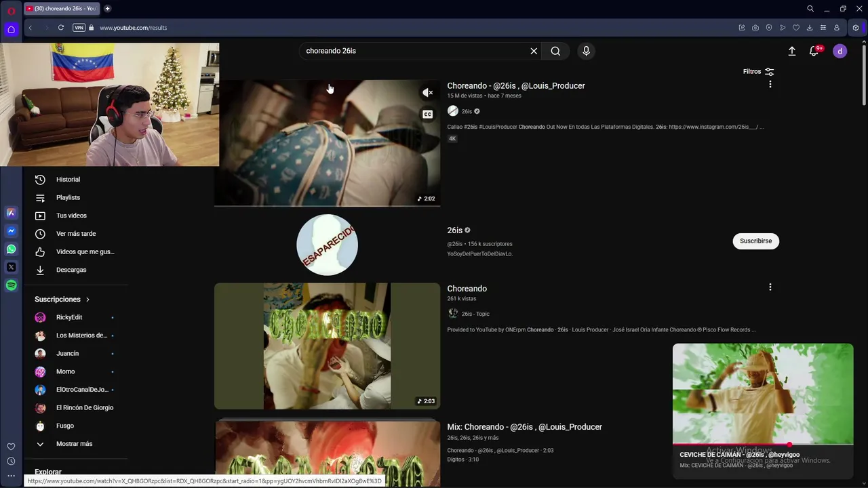The width and height of the screenshot is (868, 488).
Task: Navigate back with the browser back arrow
Action: (31, 28)
